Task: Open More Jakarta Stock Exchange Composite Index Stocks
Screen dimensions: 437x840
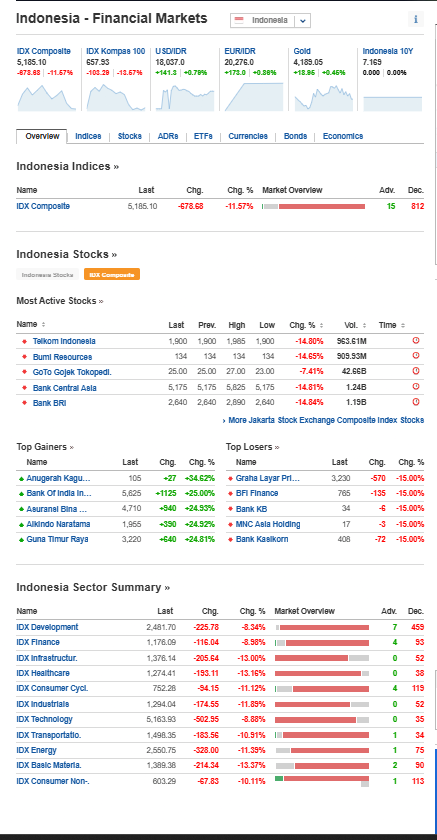Action: tap(323, 421)
